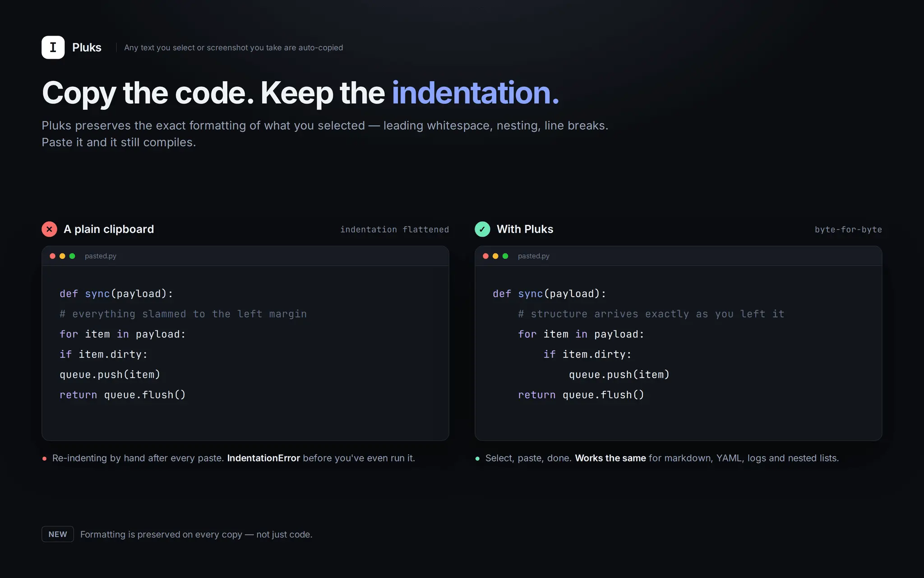Click unindented 'return queue.flush()' line

click(x=123, y=395)
